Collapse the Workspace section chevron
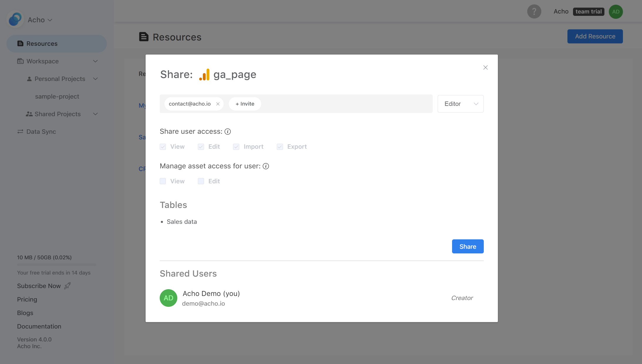The width and height of the screenshot is (642, 364). tap(95, 61)
